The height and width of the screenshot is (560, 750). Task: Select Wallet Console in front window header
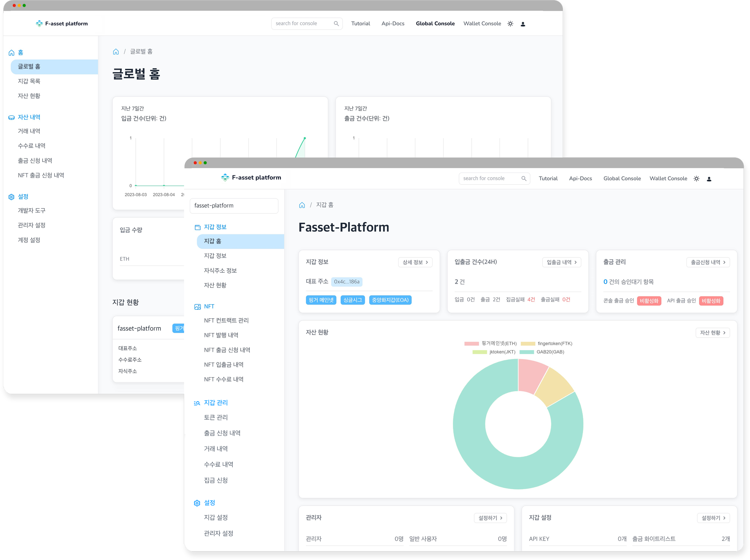(668, 178)
